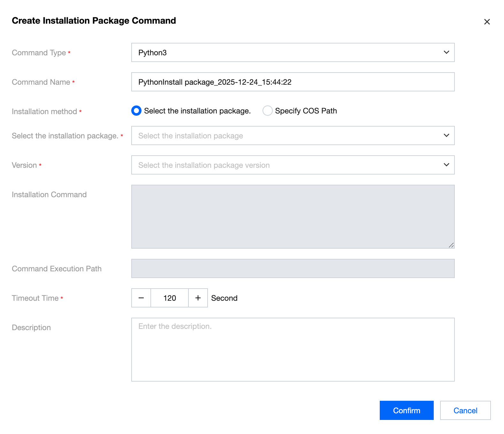Viewport: 504px width, 434px height.
Task: Click the grayed-out Installation Command text area
Action: (x=293, y=216)
